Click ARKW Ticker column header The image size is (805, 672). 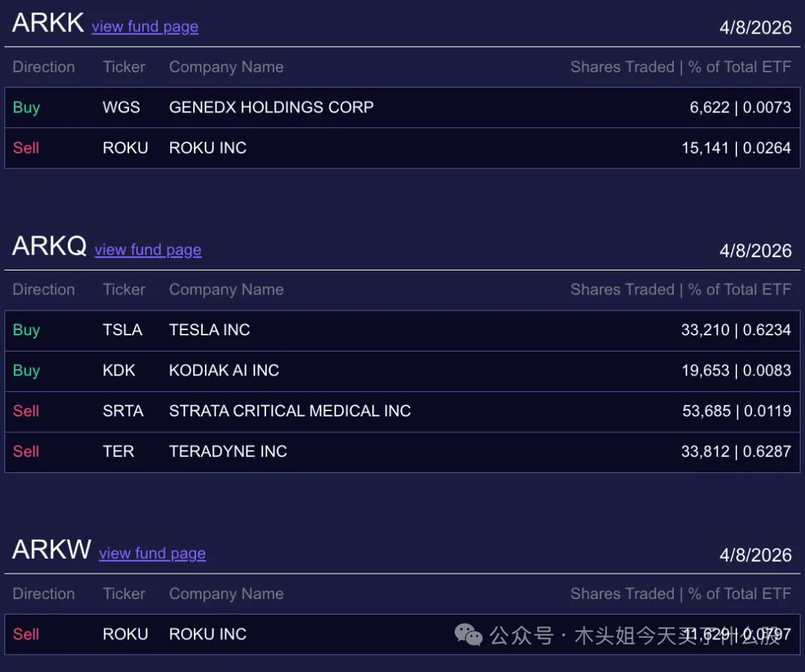[124, 594]
